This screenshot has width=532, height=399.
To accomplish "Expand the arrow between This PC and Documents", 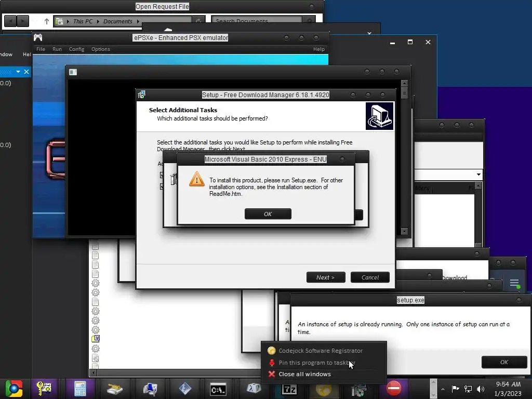I will [x=98, y=21].
